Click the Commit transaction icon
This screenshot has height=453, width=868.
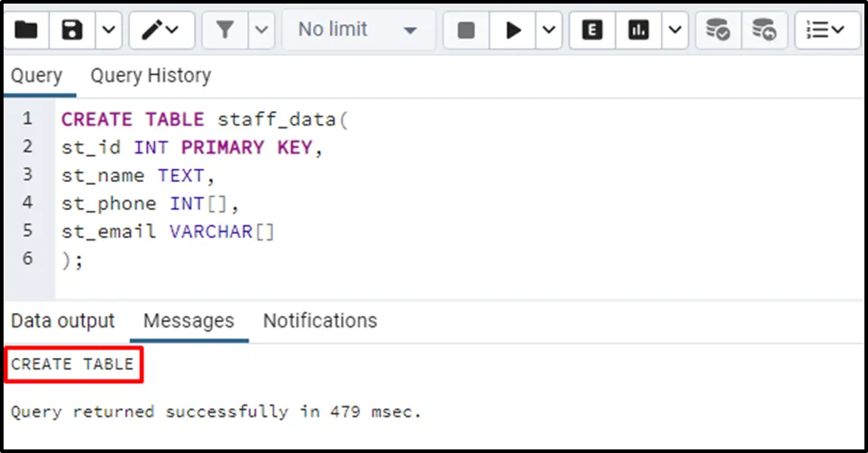click(717, 30)
